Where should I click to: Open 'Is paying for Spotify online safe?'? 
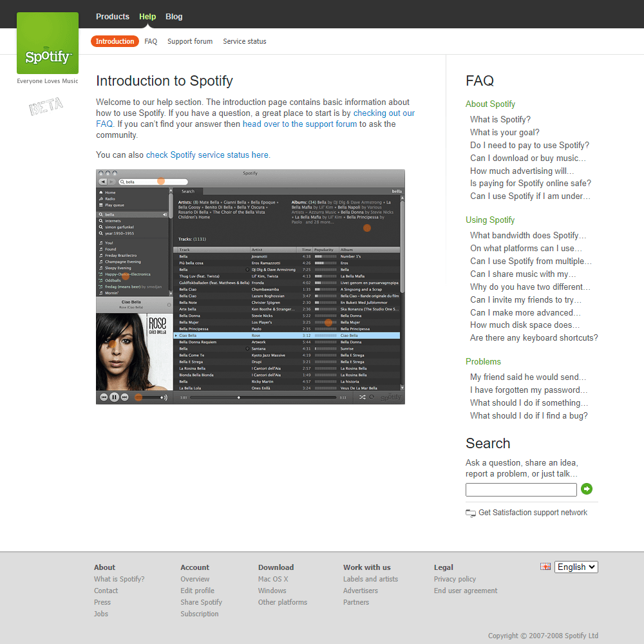[x=531, y=183]
